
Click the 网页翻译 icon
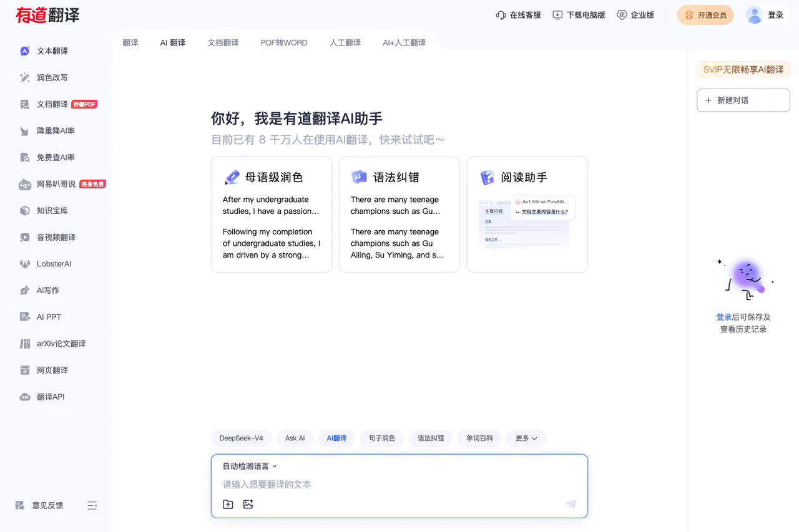click(25, 370)
